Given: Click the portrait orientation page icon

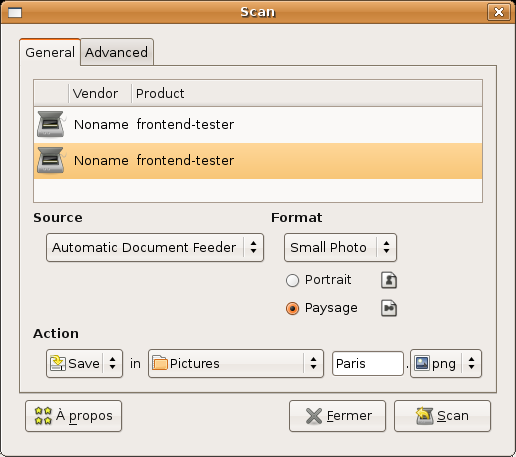Looking at the screenshot, I should 389,280.
